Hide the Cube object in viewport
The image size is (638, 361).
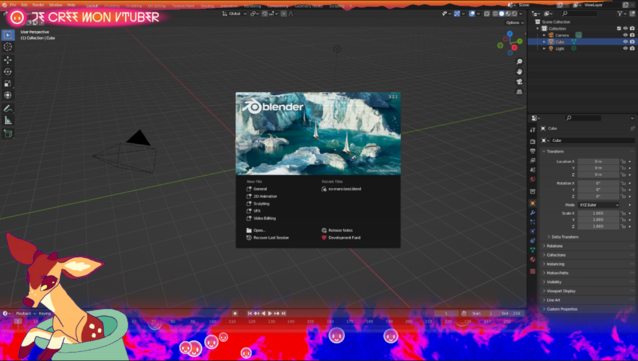(x=625, y=42)
